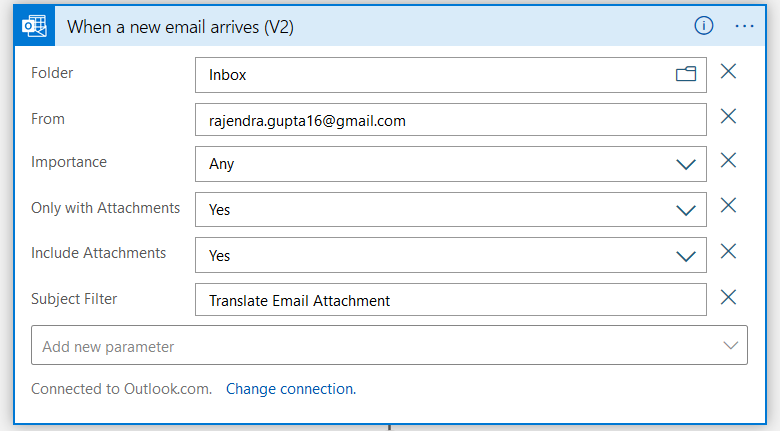
Task: Click the Change connection link
Action: click(290, 389)
